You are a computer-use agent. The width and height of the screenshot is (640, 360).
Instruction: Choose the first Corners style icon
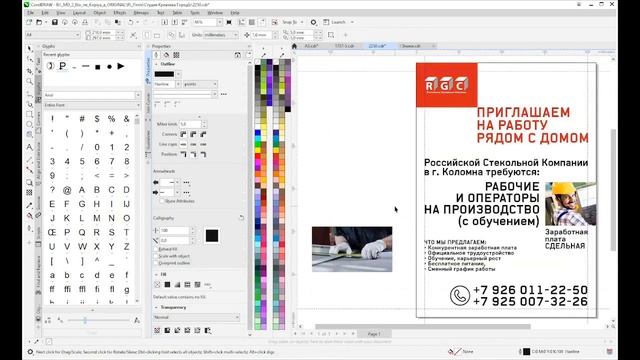183,134
